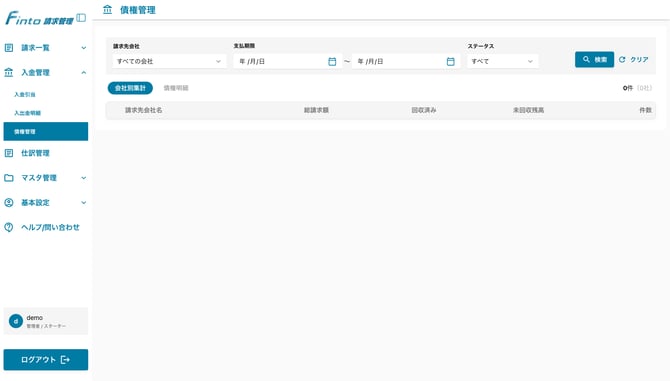Click the start payment date field
Image resolution: width=670 pixels, height=381 pixels.
[287, 62]
